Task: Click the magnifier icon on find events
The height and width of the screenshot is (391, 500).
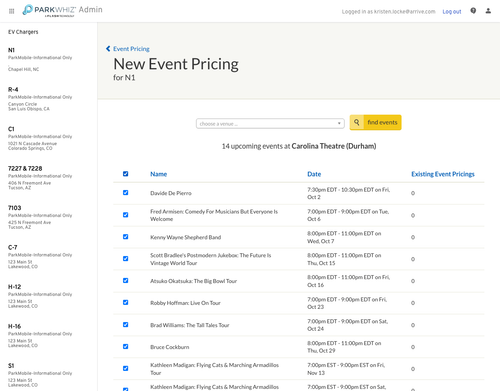Action: 356,122
